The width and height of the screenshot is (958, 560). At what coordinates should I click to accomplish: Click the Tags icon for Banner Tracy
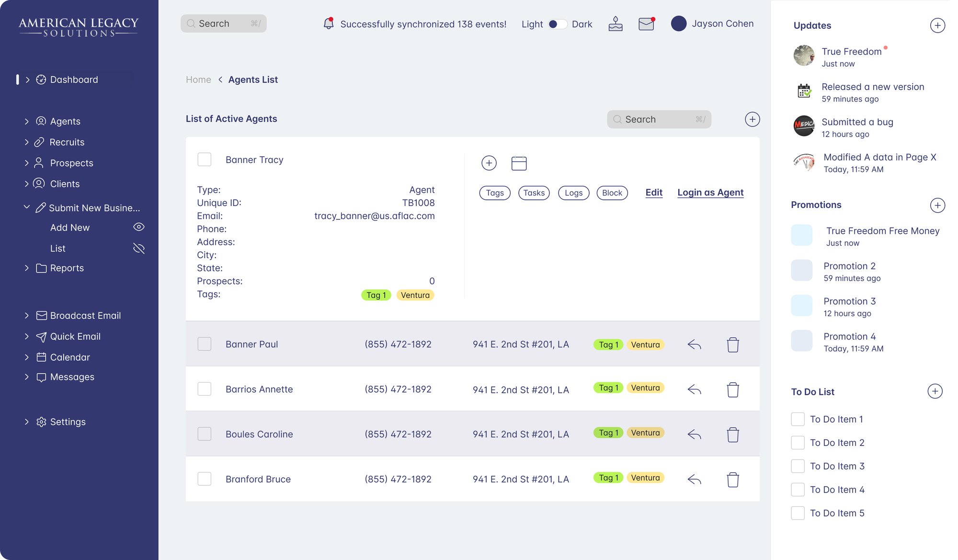495,193
